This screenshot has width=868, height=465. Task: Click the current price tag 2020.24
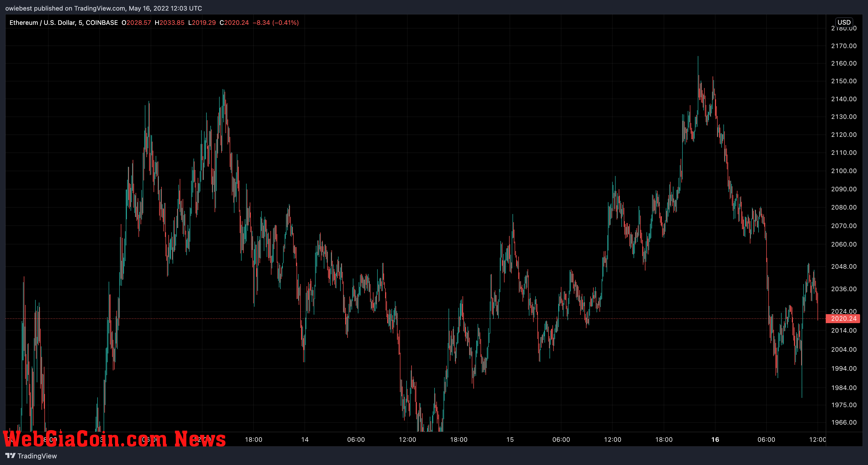point(843,319)
